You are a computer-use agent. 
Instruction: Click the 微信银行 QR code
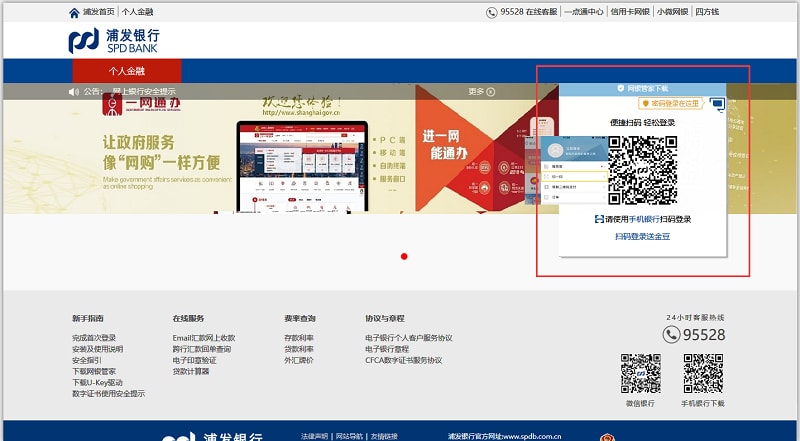click(640, 374)
